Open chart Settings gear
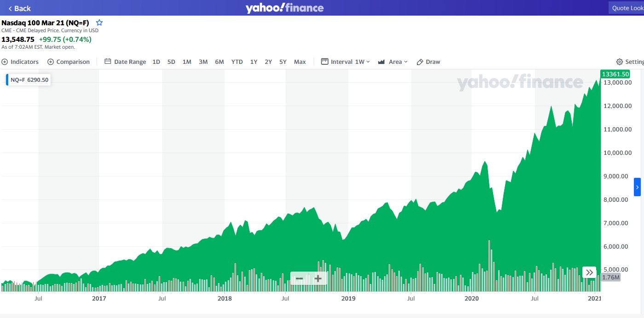This screenshot has height=318, width=644. pos(630,62)
